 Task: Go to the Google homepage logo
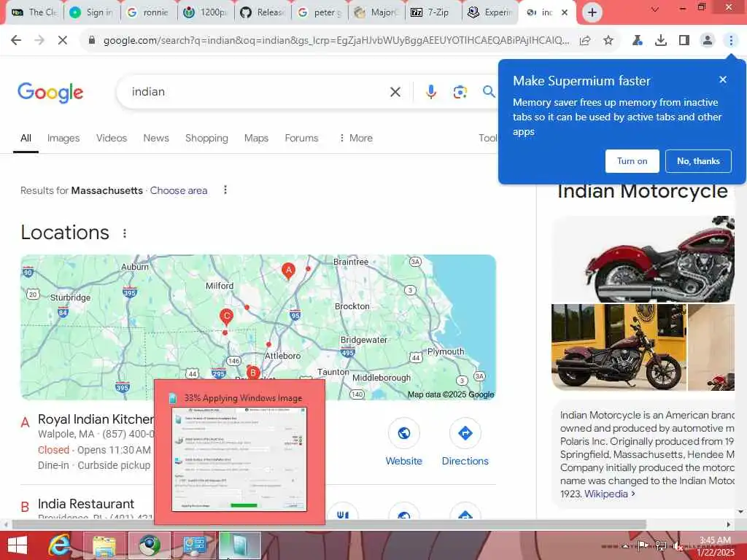50,93
